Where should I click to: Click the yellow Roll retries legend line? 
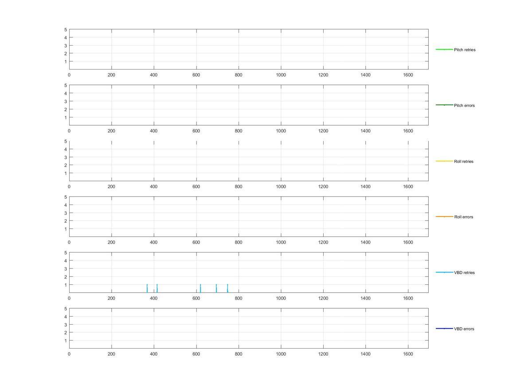tap(444, 161)
